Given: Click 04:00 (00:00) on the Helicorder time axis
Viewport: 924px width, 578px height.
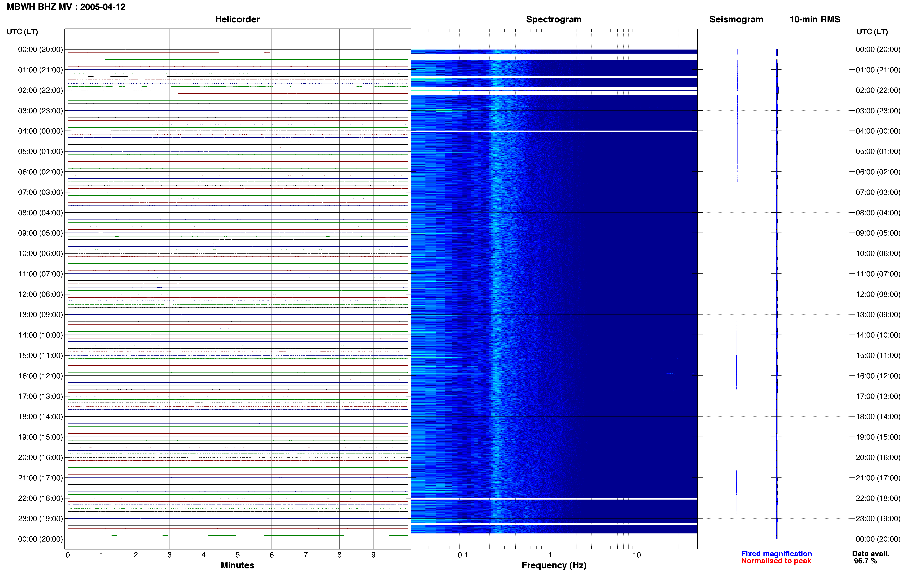Looking at the screenshot, I should click(x=41, y=131).
